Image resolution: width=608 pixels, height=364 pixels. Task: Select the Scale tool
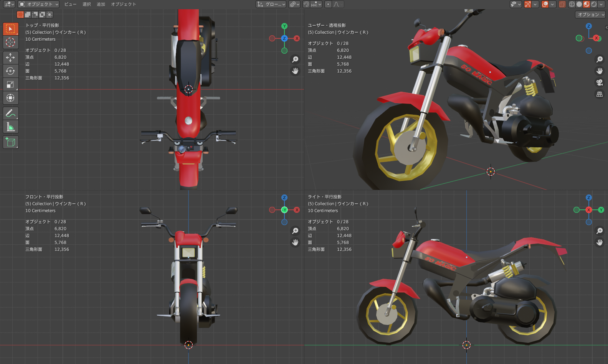[10, 84]
